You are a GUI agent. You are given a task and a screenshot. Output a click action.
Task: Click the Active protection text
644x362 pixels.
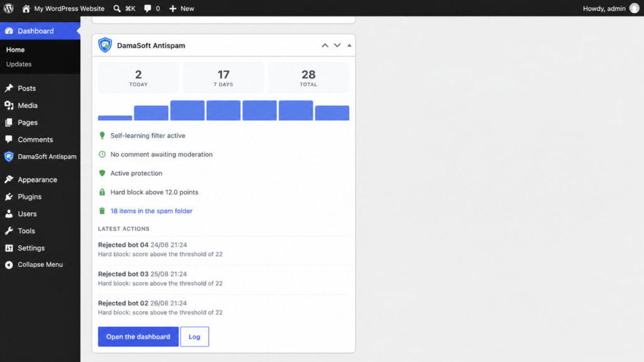(136, 173)
